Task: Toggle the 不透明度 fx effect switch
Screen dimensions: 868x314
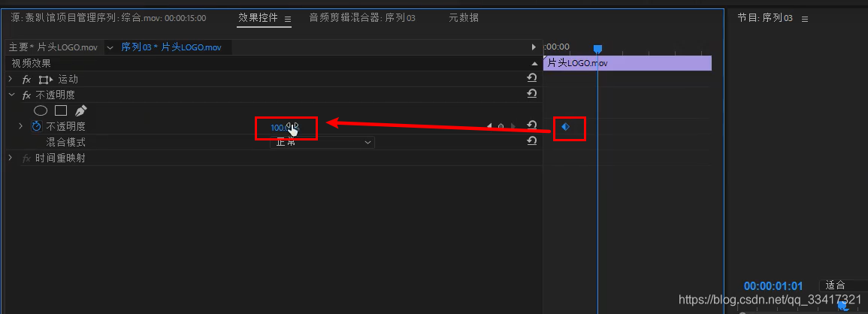Action: tap(26, 95)
